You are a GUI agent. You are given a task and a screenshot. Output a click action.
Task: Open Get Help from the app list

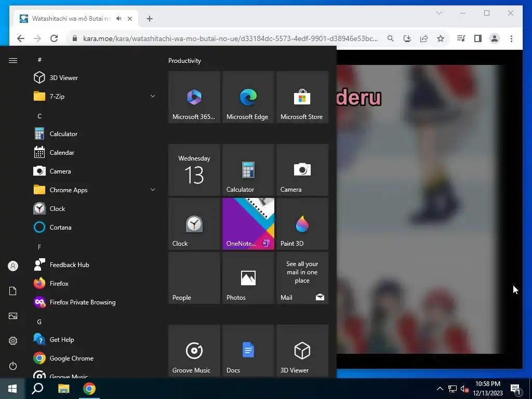(95, 339)
